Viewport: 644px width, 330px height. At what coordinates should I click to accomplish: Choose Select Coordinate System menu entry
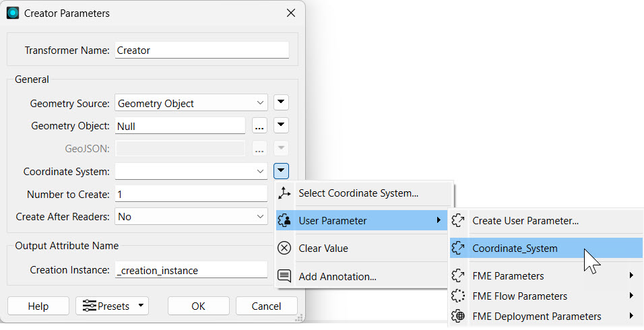point(358,193)
